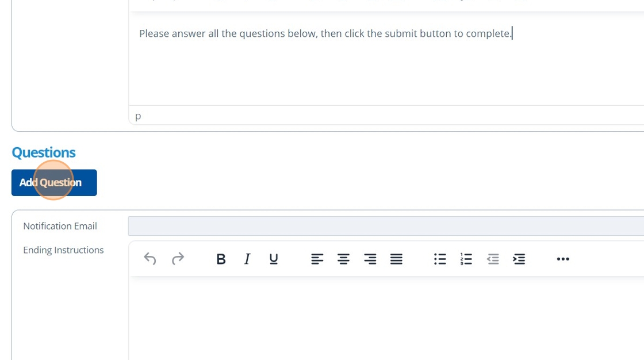The width and height of the screenshot is (644, 360).
Task: Toggle bold formatting in Ending Instructions
Action: 221,259
